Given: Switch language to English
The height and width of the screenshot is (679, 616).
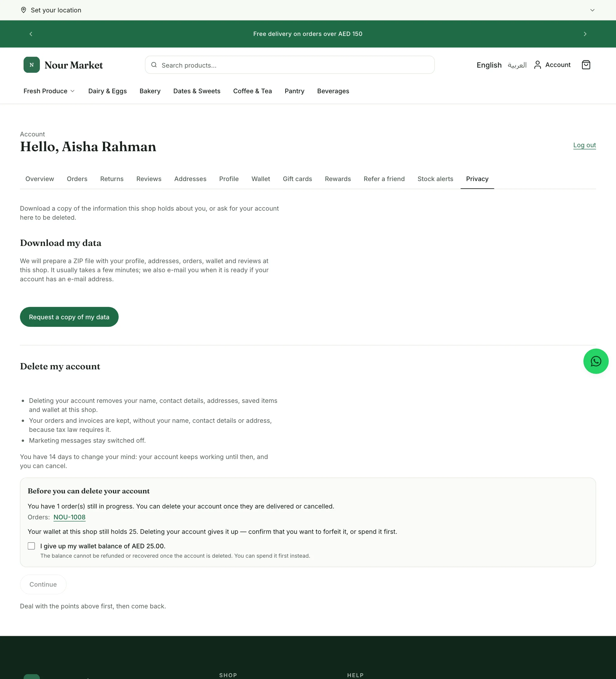Looking at the screenshot, I should coord(489,65).
